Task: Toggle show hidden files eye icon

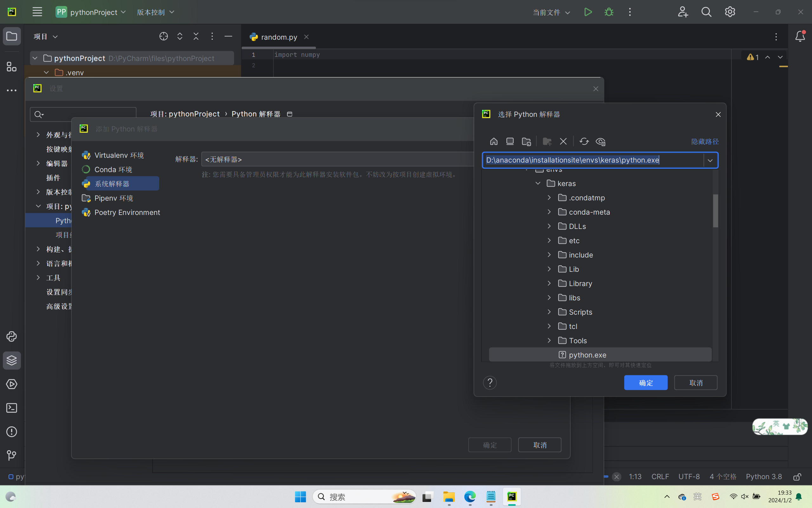Action: click(x=600, y=142)
